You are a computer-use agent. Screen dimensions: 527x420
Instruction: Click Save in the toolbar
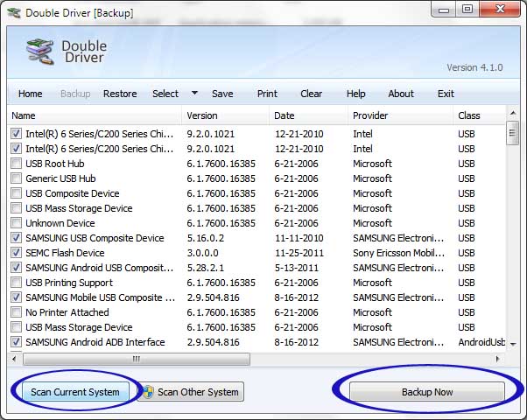222,94
